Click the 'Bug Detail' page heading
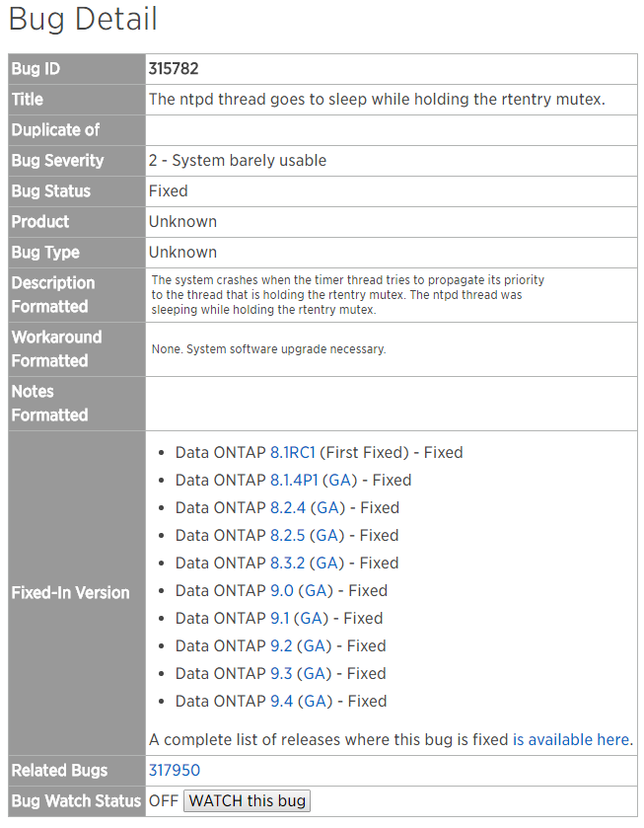Image resolution: width=644 pixels, height=828 pixels. [83, 19]
